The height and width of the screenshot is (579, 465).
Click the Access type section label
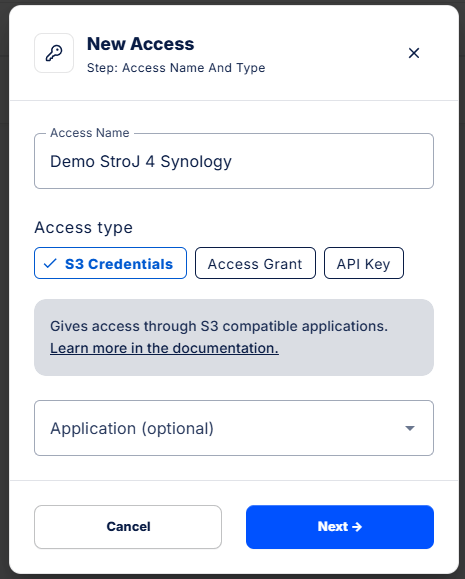coord(83,227)
